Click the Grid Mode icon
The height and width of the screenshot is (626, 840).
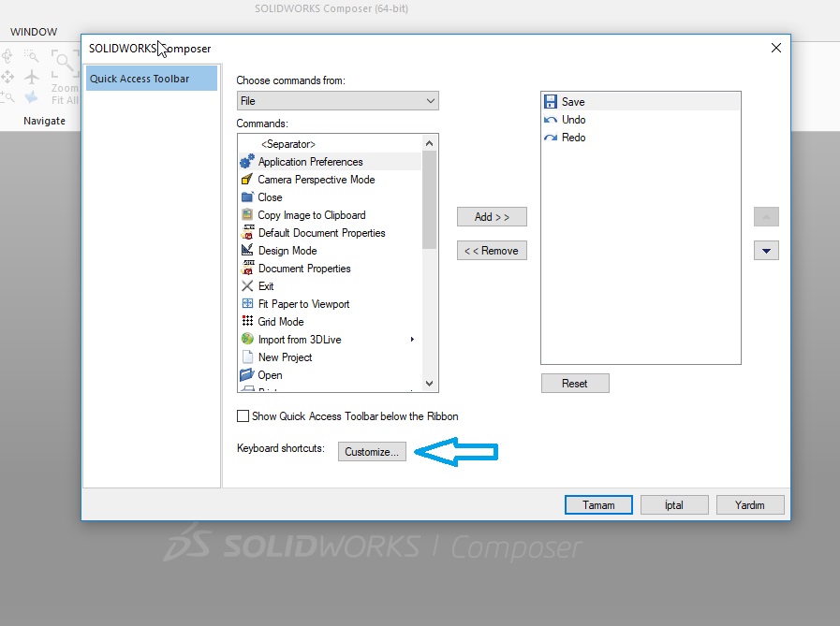tap(247, 322)
